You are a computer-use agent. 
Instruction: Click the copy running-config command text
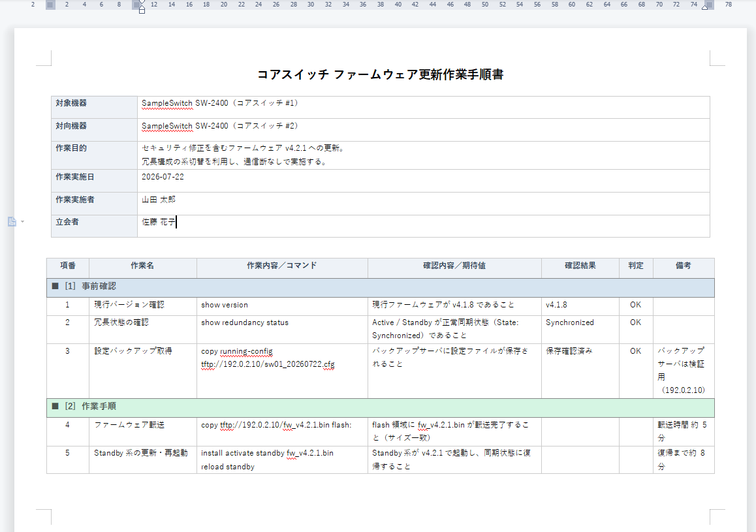pos(237,351)
